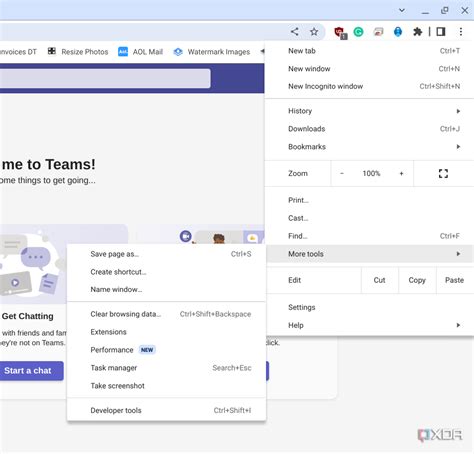Click the Invoices DT bookmark

tap(18, 52)
